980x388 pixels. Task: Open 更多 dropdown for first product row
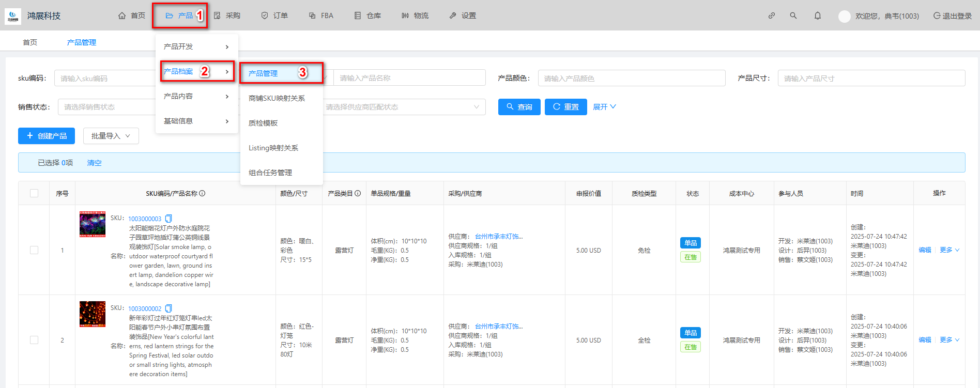click(x=949, y=250)
